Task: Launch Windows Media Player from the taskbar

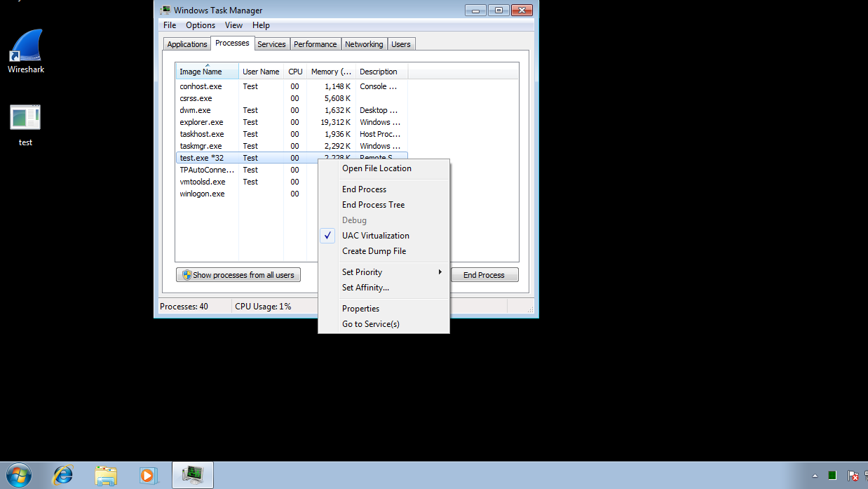Action: pyautogui.click(x=148, y=475)
